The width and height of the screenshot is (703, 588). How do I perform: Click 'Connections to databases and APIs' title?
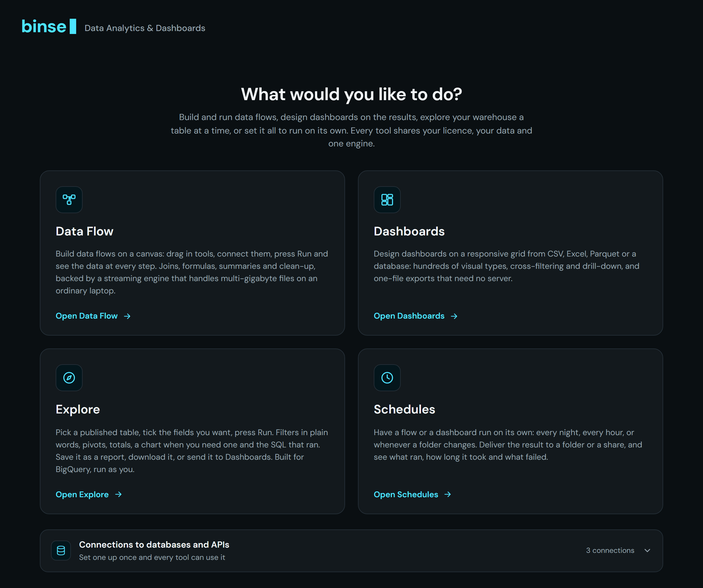[x=154, y=544]
